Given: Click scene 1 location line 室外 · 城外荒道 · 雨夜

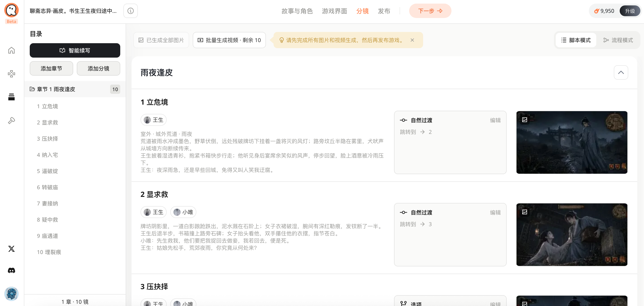Looking at the screenshot, I should point(166,134).
